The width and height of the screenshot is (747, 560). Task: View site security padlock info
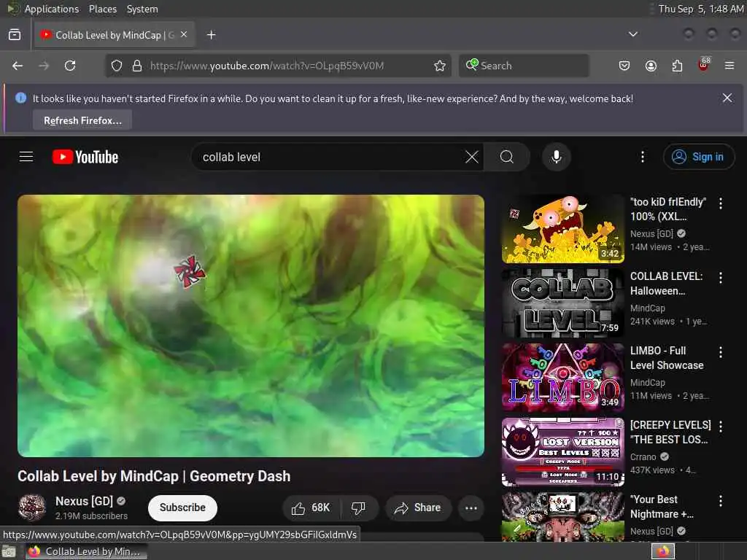point(137,66)
